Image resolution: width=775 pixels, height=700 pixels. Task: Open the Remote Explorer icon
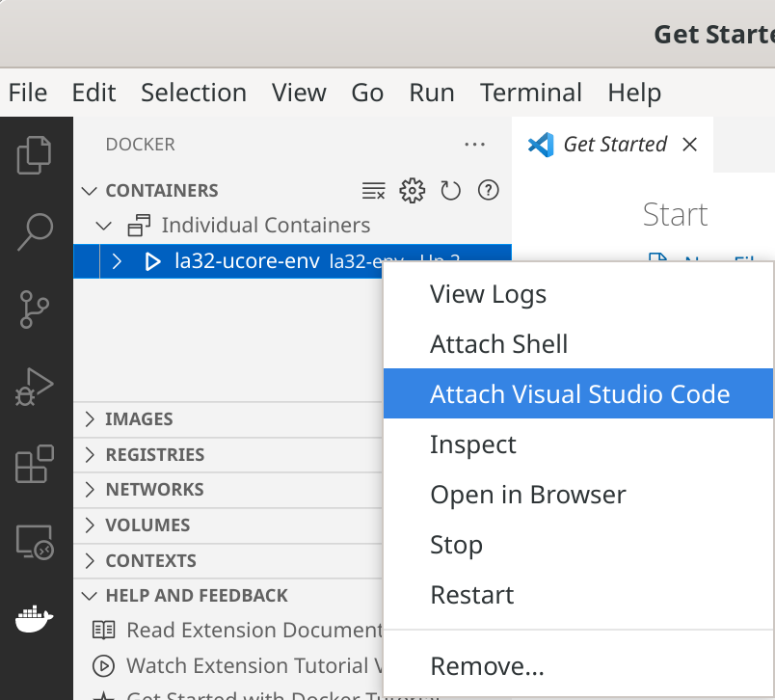point(35,542)
